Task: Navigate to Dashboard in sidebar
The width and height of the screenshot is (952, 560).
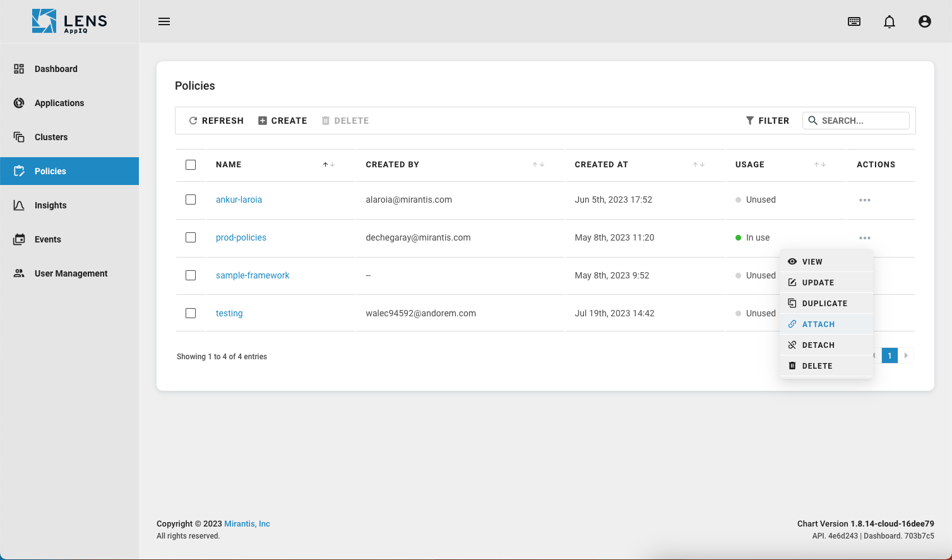Action: click(x=69, y=69)
